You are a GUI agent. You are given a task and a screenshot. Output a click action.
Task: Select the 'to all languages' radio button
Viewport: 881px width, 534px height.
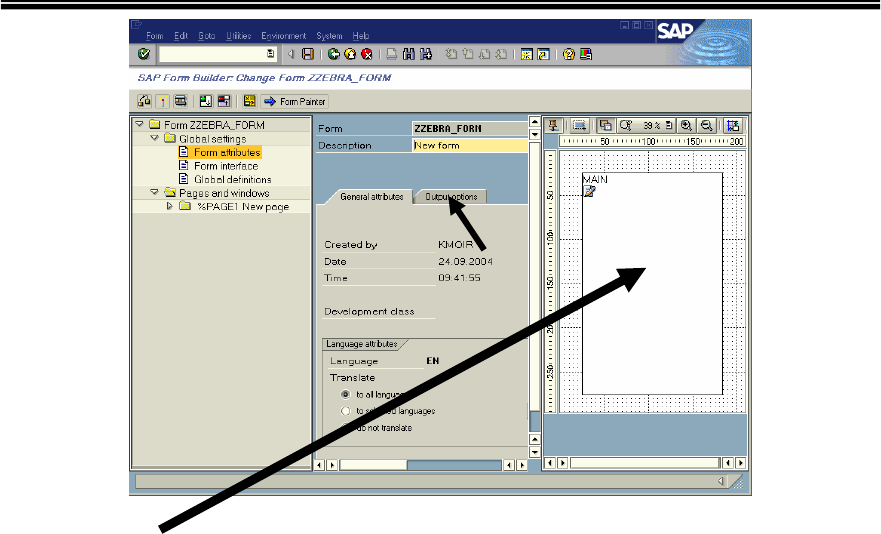pyautogui.click(x=346, y=395)
